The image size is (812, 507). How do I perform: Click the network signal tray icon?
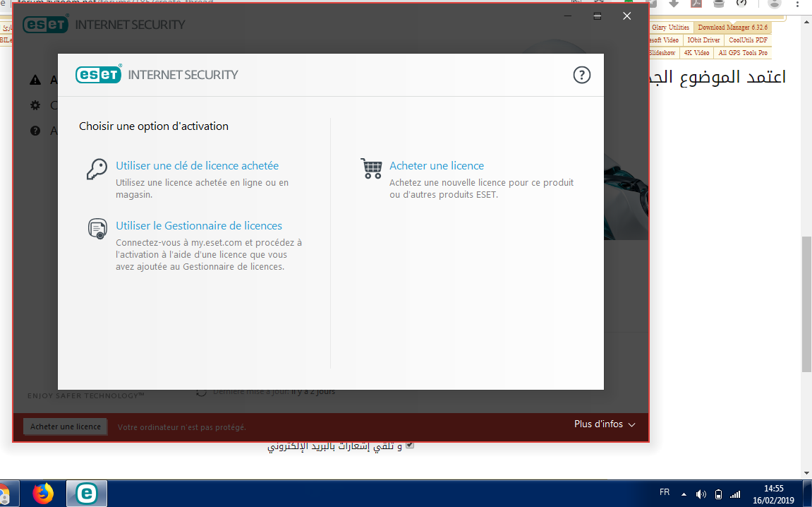735,494
